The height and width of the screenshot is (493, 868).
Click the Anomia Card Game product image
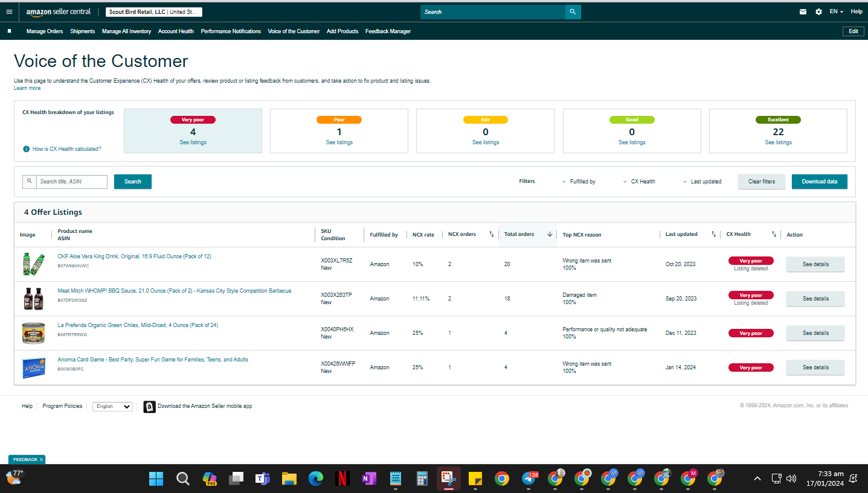coord(33,367)
